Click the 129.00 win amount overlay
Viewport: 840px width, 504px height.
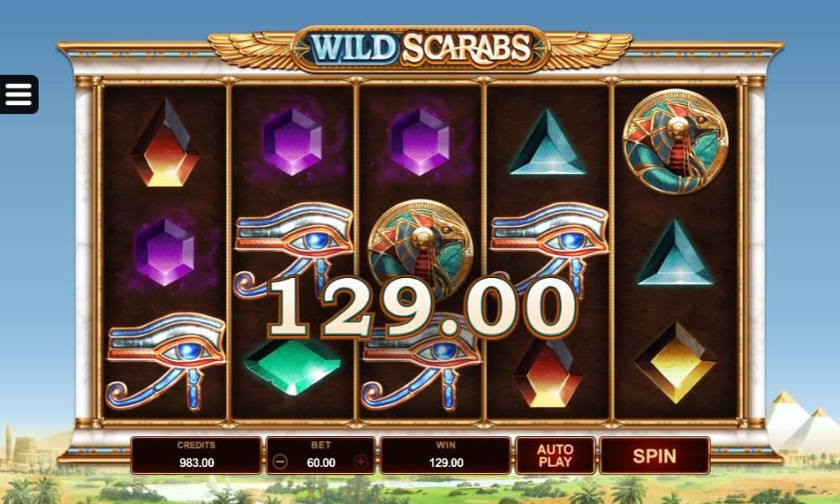(x=422, y=307)
